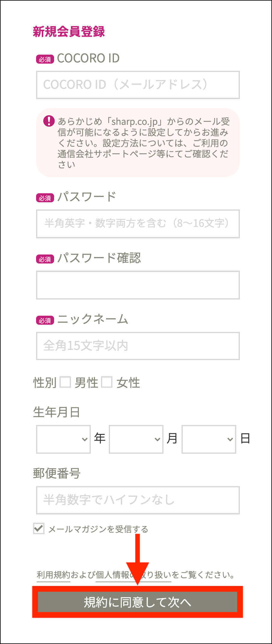
Task: Click the exclamation warning icon in pink notice
Action: coord(49,121)
